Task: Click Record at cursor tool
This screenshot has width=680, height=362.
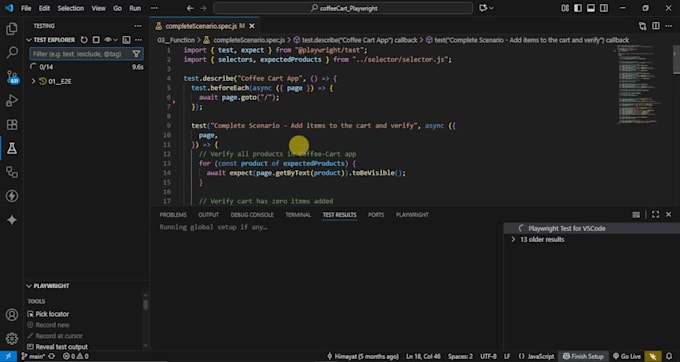Action: tap(55, 336)
